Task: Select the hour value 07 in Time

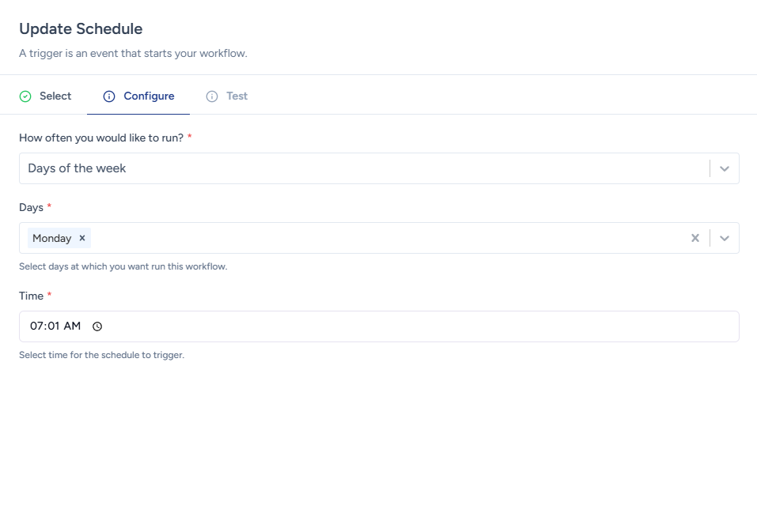Action: pyautogui.click(x=37, y=326)
